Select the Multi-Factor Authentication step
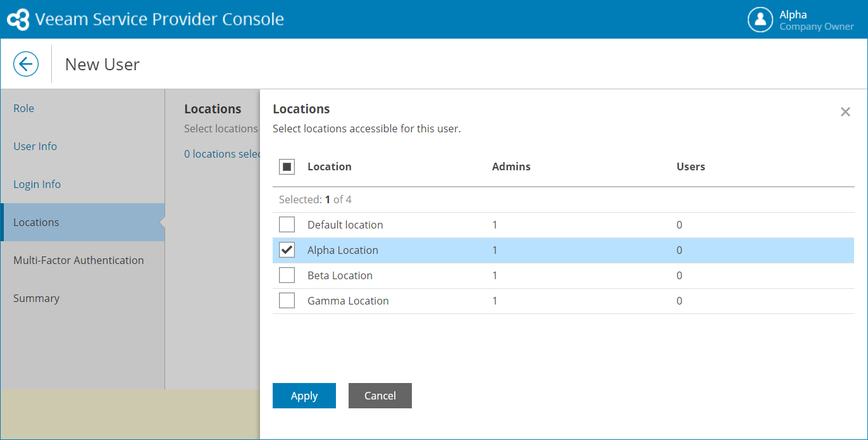The width and height of the screenshot is (868, 440). (78, 260)
